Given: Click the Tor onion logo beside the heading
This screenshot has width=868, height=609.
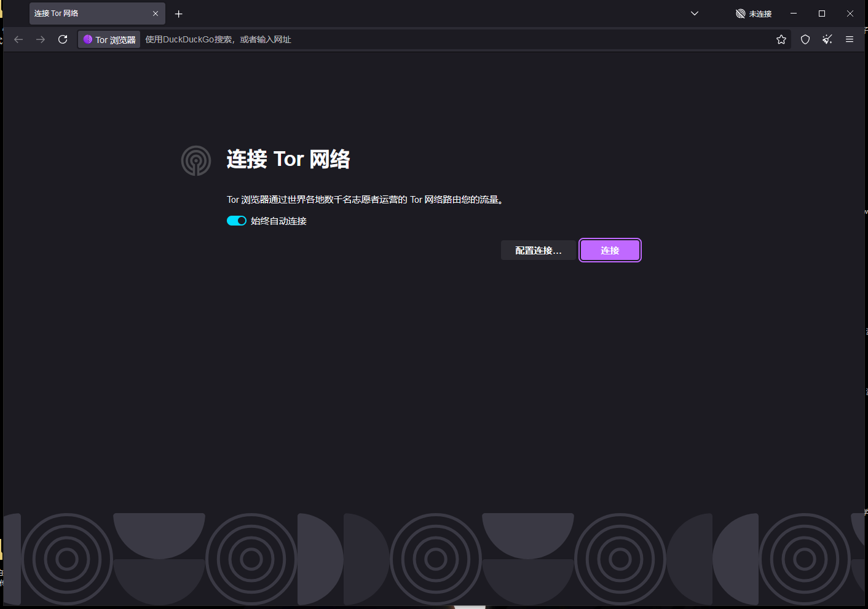Looking at the screenshot, I should pyautogui.click(x=196, y=160).
